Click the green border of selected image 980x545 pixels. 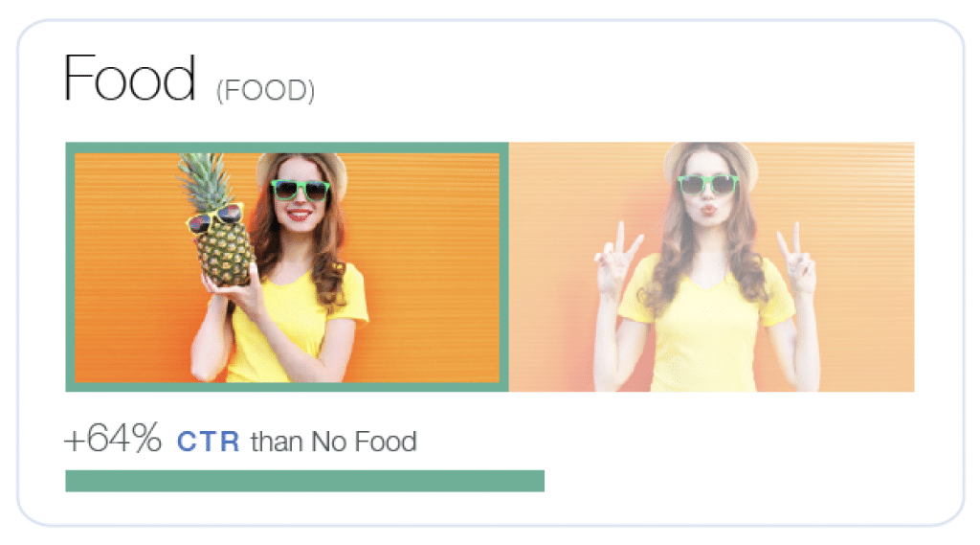coord(287,148)
